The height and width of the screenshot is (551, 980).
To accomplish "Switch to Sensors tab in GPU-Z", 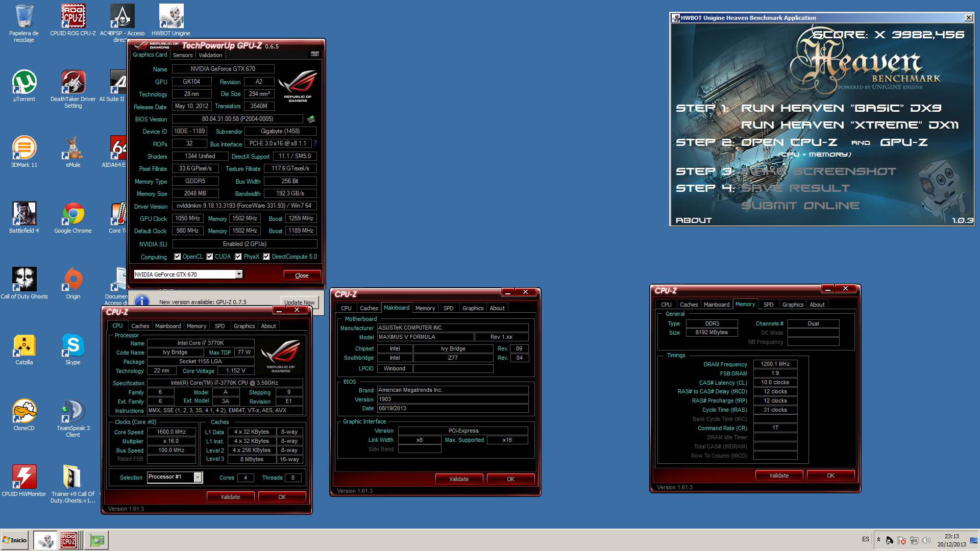I will point(183,55).
